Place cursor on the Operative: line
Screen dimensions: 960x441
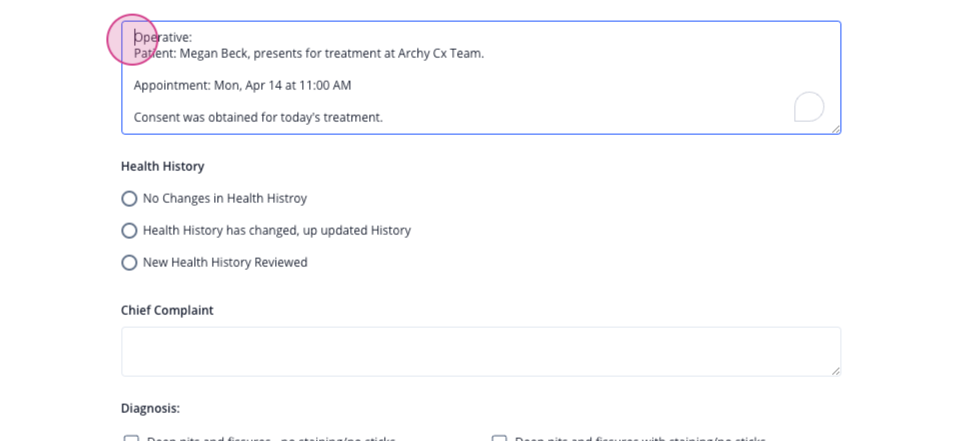(x=163, y=38)
